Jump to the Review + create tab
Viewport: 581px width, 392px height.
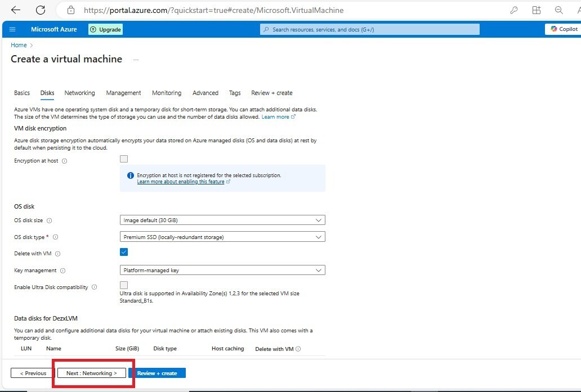coord(272,93)
